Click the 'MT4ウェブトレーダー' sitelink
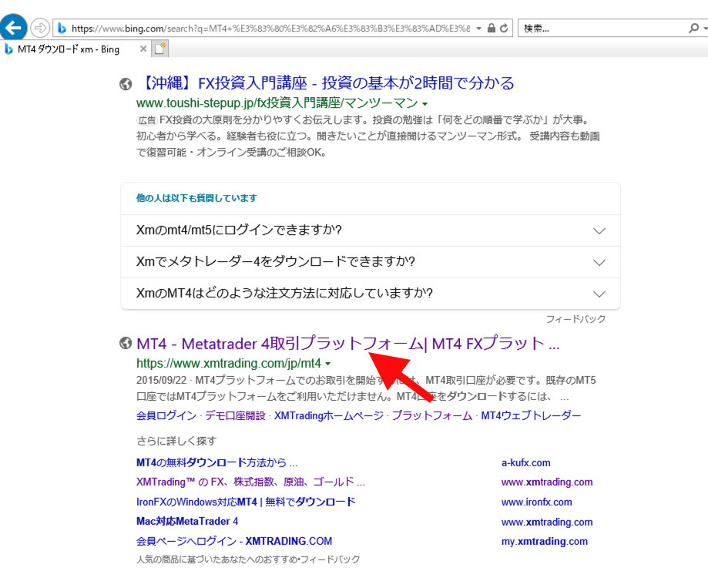The height and width of the screenshot is (588, 708). click(531, 415)
